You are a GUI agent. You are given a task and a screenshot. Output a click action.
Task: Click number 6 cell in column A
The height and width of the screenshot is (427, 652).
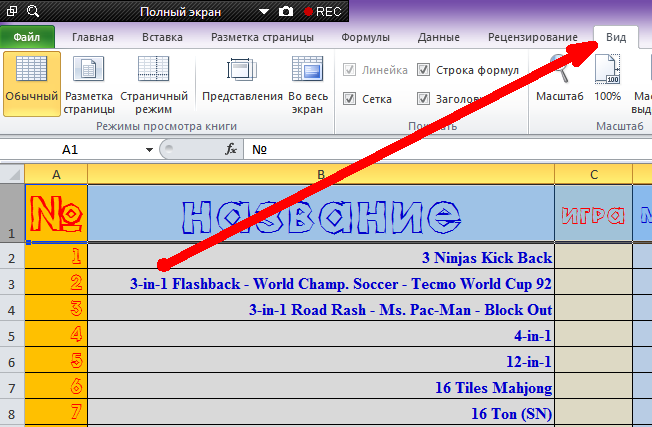pos(56,386)
